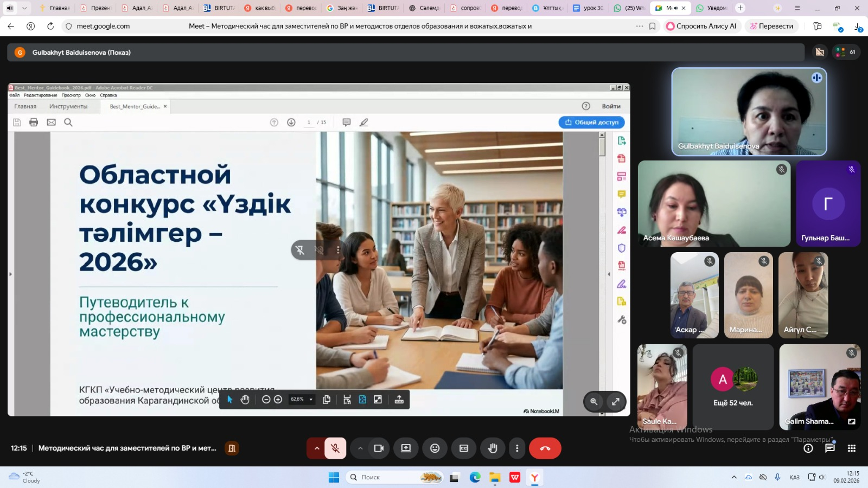Turn on closed captions

[464, 448]
